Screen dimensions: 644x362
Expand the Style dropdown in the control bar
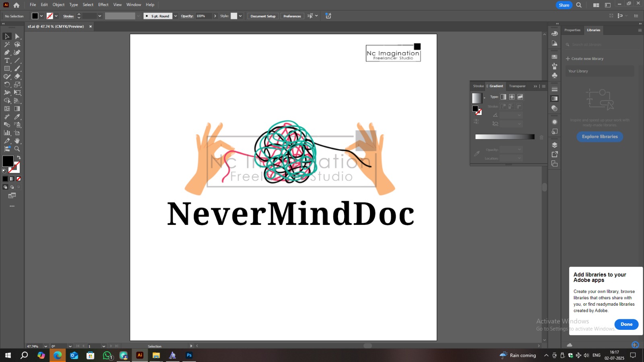pyautogui.click(x=240, y=16)
